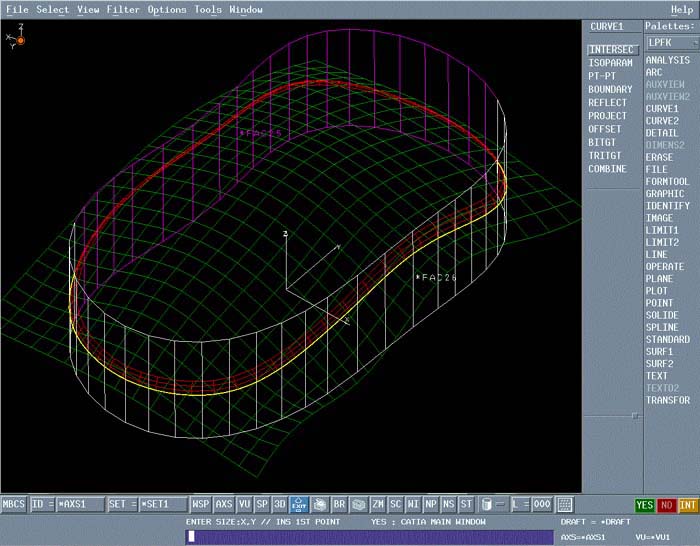Click the blue command input bar
700x546 pixels.
tap(368, 537)
